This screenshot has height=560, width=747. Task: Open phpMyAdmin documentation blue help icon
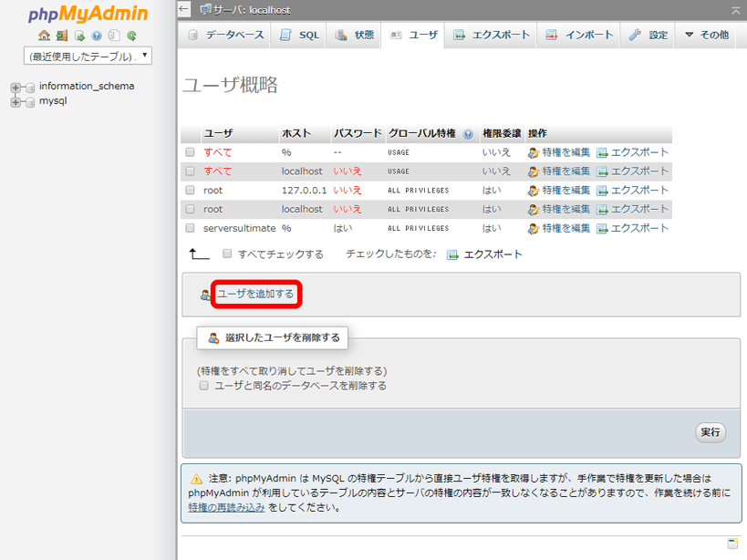(97, 36)
